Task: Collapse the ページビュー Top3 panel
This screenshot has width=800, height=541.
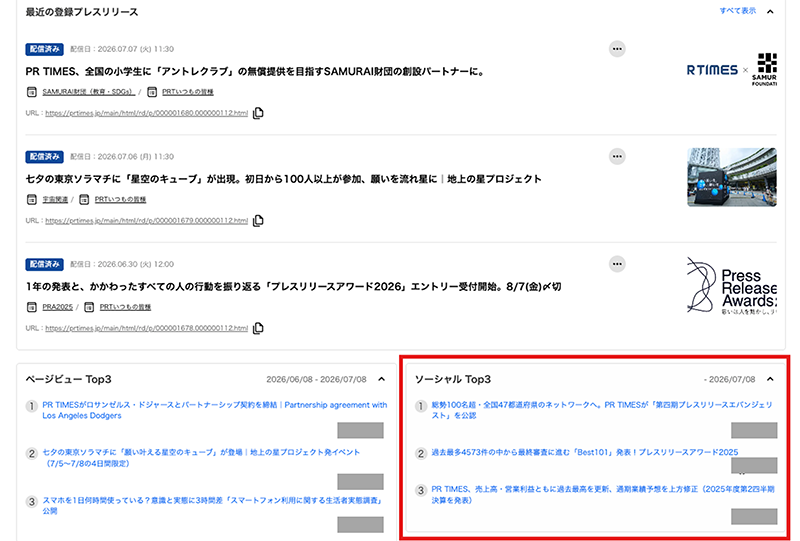Action: pyautogui.click(x=381, y=379)
